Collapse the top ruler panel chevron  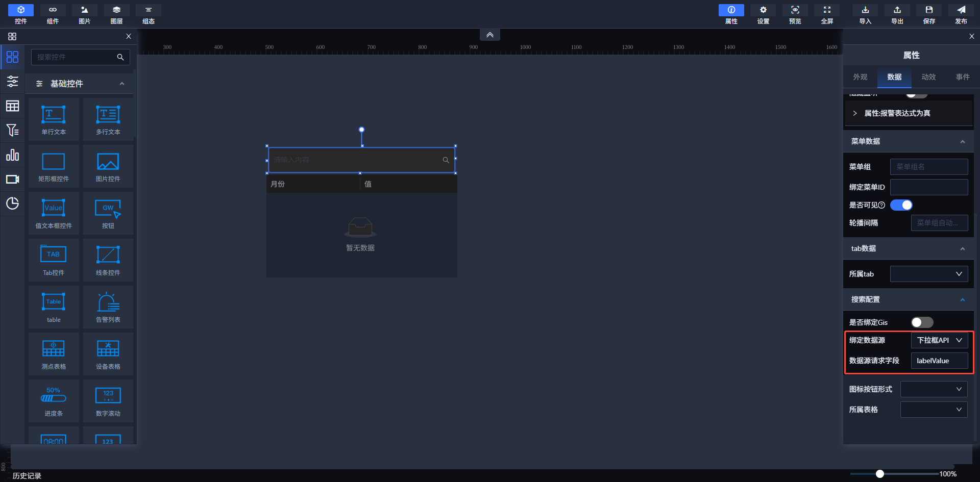click(490, 35)
